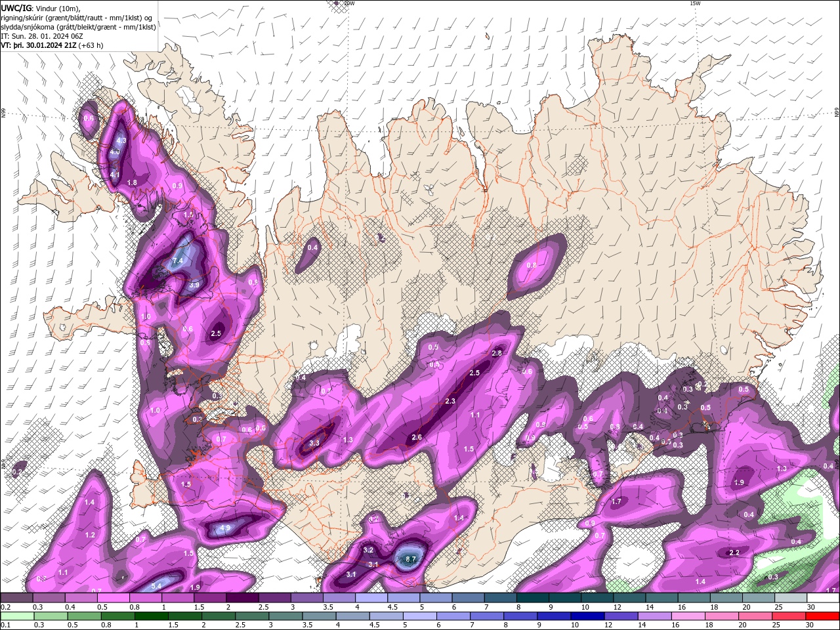Click the '(+63 h)' forecast offset text

click(x=91, y=45)
